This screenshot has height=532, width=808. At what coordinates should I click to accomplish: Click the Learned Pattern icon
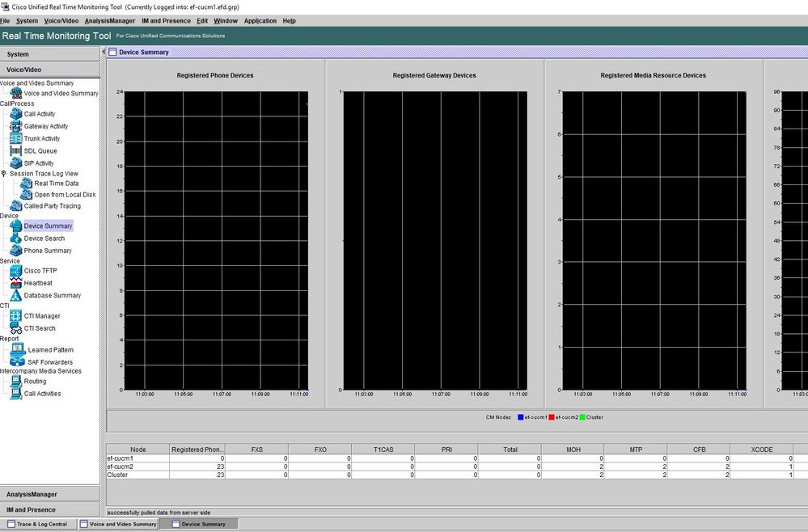[18, 349]
